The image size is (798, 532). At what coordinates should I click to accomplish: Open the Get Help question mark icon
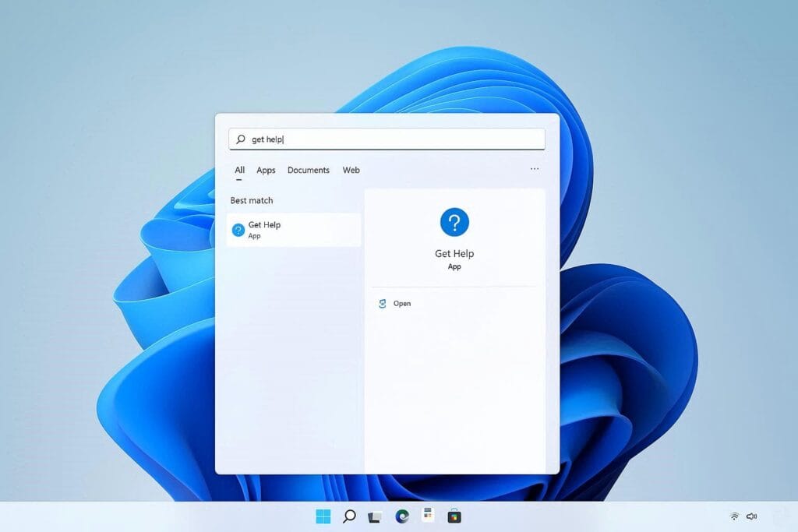(454, 222)
